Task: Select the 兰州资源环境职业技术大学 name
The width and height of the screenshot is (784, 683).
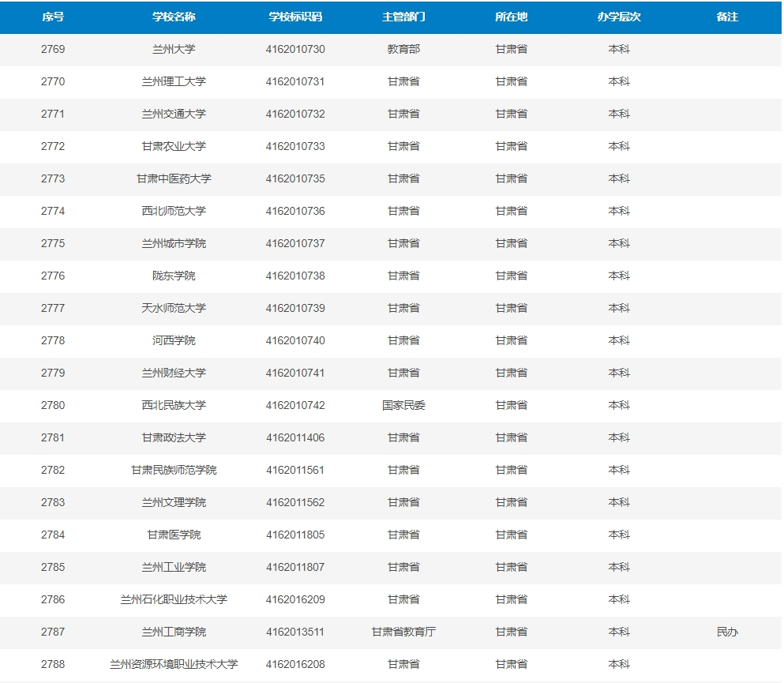Action: click(x=174, y=664)
